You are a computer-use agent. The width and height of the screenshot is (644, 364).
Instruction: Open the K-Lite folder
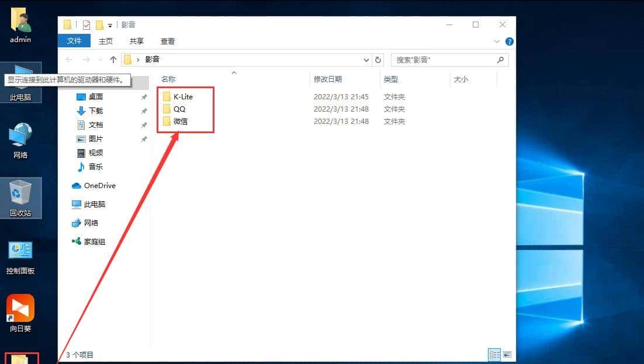(x=183, y=96)
